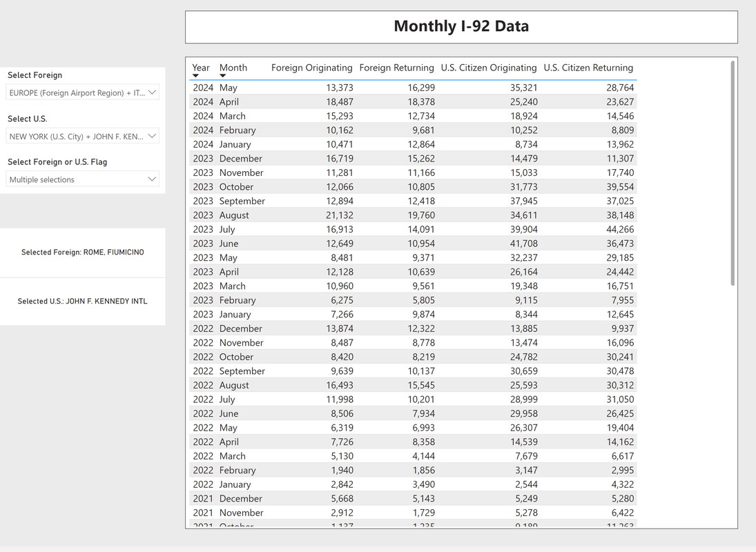The image size is (756, 552).
Task: Open the Select Foreign or U.S. Flag dropdown
Action: pyautogui.click(x=82, y=179)
